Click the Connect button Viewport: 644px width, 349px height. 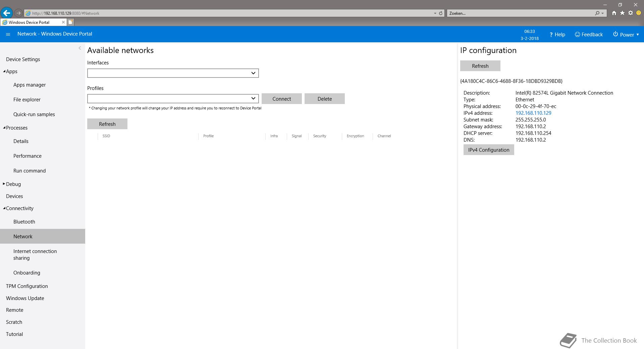point(282,99)
